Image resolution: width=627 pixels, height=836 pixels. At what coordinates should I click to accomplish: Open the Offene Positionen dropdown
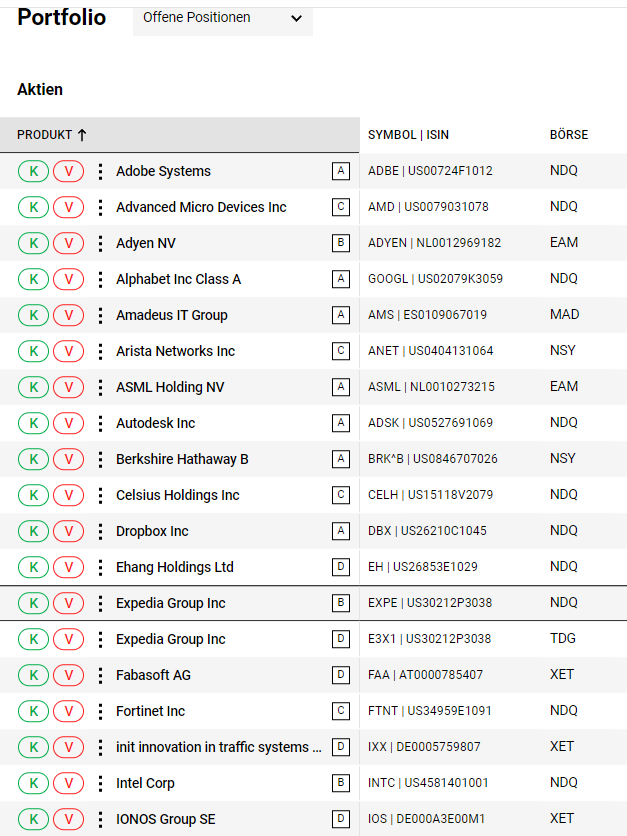[222, 18]
